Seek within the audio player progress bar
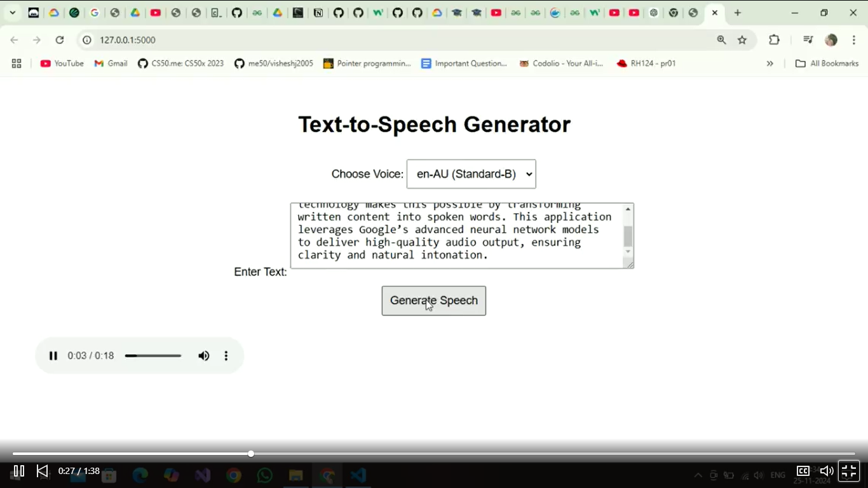The width and height of the screenshot is (868, 488). coord(153,356)
